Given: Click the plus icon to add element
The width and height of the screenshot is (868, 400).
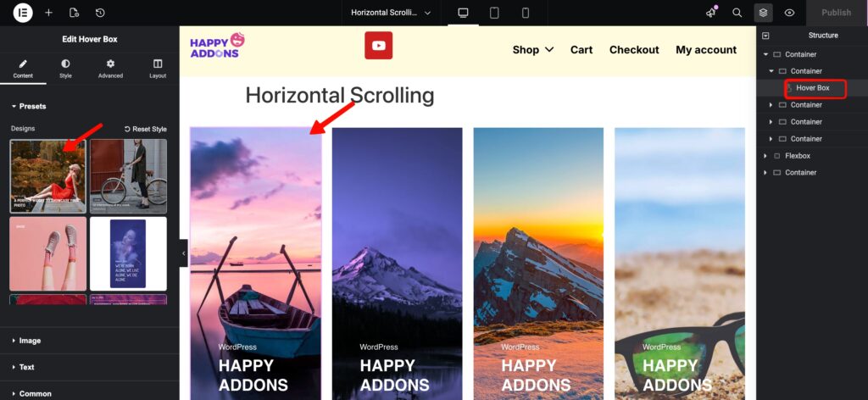Looking at the screenshot, I should point(48,13).
